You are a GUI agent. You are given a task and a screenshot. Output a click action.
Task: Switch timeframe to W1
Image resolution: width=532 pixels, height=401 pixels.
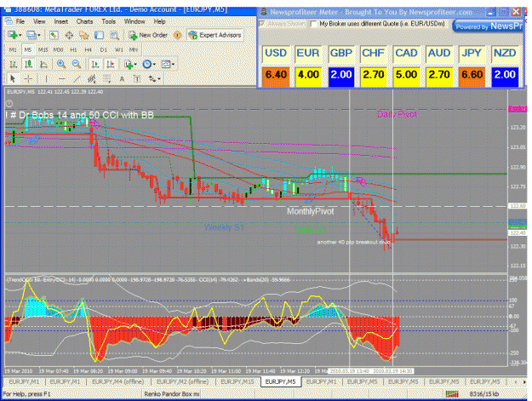tap(119, 49)
